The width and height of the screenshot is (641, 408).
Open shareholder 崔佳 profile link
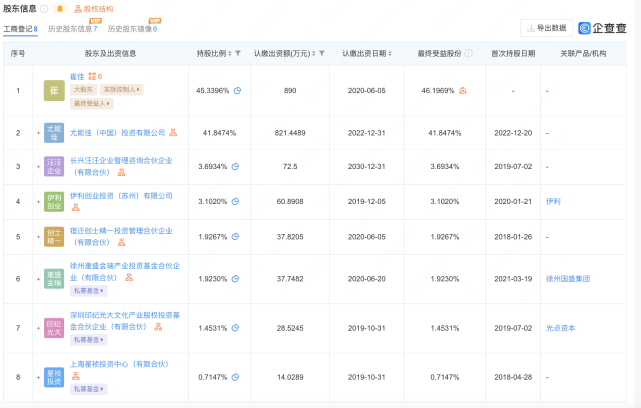click(x=77, y=76)
